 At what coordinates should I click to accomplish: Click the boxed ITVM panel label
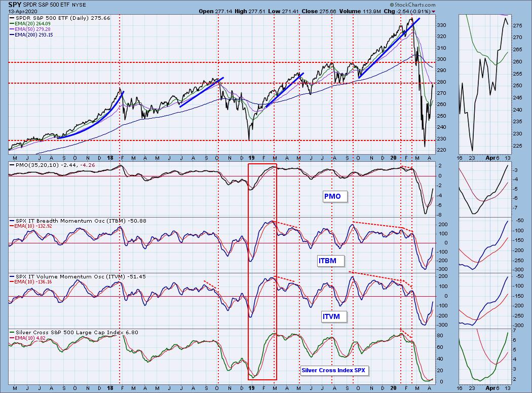[x=334, y=316]
